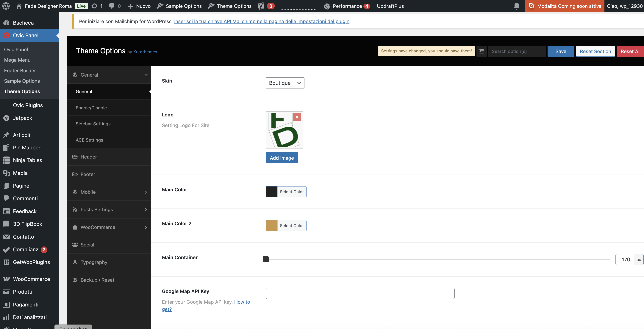Click the Pagamenti dollar icon

pos(6,305)
